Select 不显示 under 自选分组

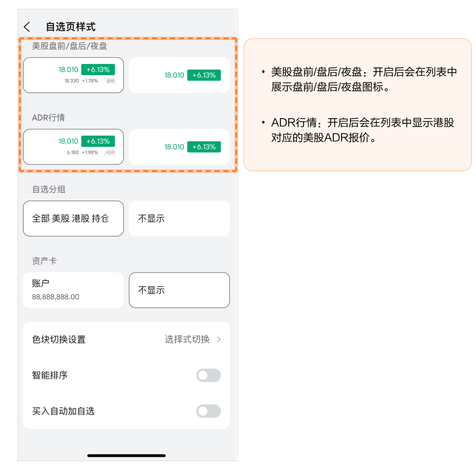click(179, 218)
